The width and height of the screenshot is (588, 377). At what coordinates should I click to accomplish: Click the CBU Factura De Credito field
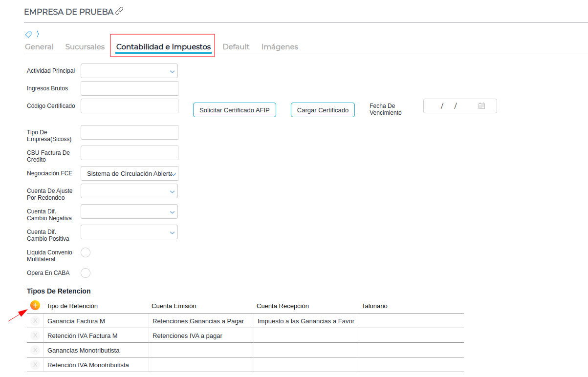click(130, 153)
